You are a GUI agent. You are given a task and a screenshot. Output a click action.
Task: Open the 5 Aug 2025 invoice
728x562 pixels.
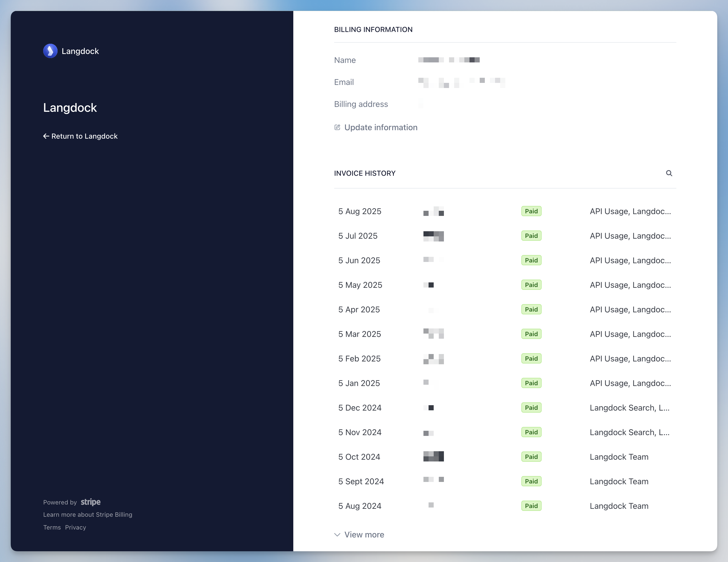[x=505, y=211]
